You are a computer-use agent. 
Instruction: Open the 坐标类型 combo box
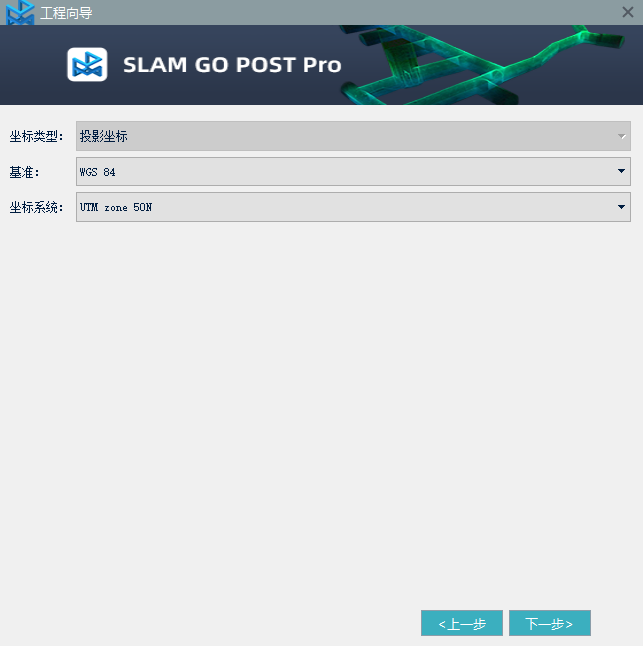click(x=353, y=136)
